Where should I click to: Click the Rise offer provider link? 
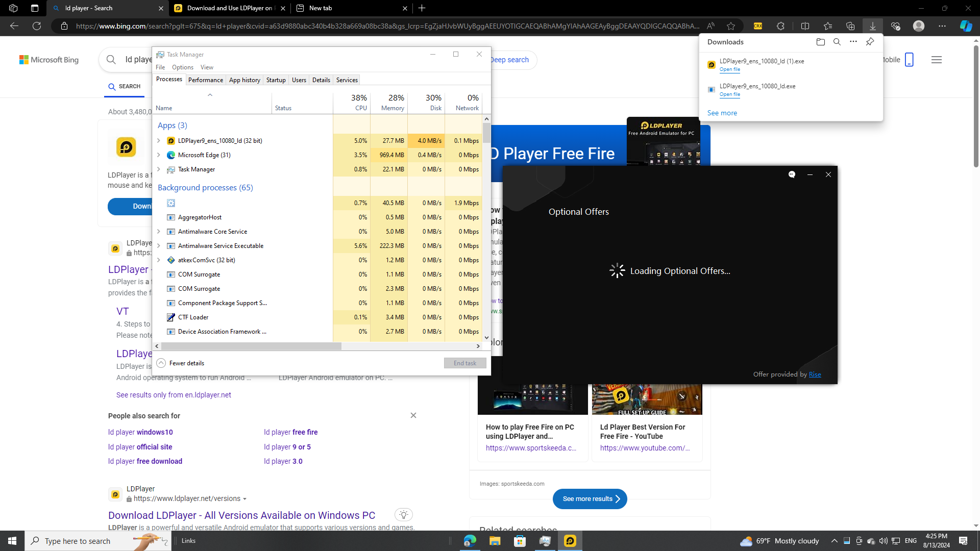point(815,374)
